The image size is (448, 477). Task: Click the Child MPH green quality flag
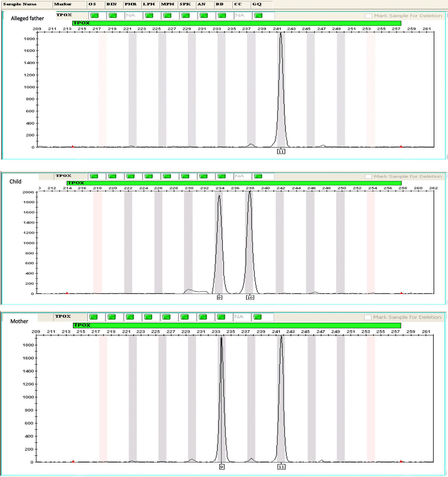[167, 176]
